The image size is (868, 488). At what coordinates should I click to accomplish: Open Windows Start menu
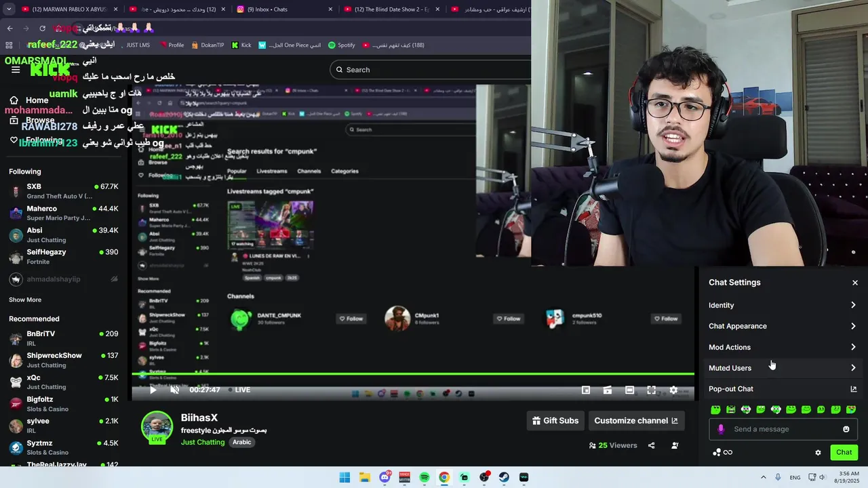pyautogui.click(x=344, y=477)
